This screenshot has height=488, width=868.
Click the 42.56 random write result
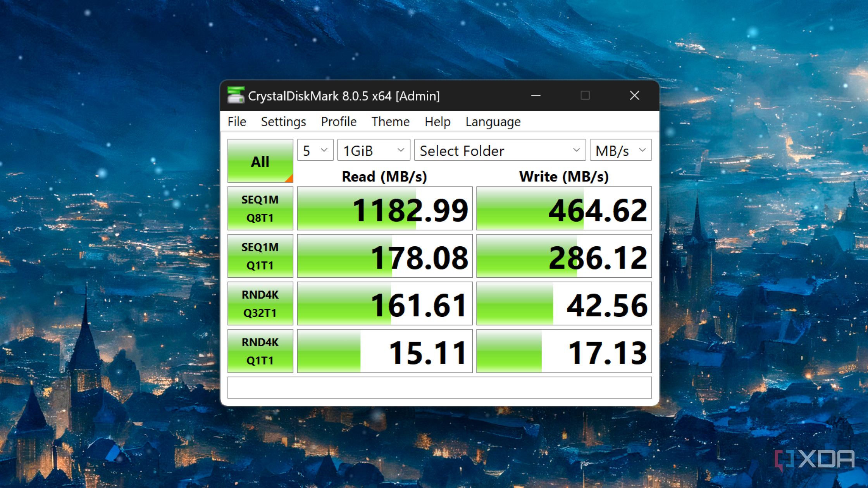click(564, 304)
